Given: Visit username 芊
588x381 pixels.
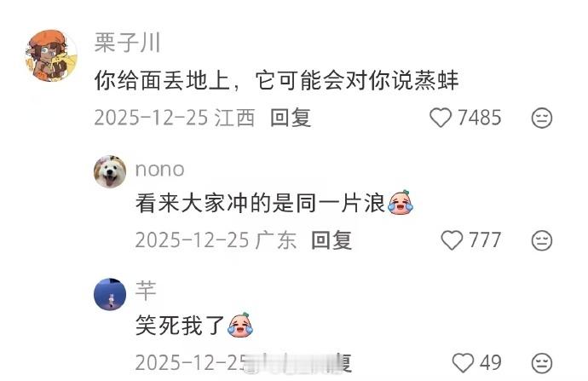Looking at the screenshot, I should pyautogui.click(x=146, y=291).
